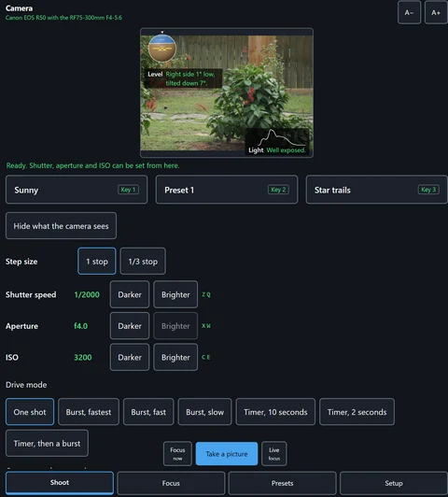Select Burst, slow drive mode
Image resolution: width=448 pixels, height=497 pixels.
tap(204, 412)
